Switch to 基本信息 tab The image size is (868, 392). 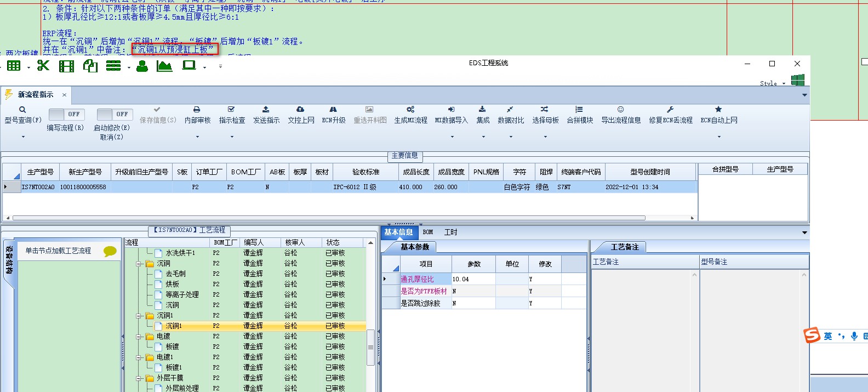(x=398, y=232)
